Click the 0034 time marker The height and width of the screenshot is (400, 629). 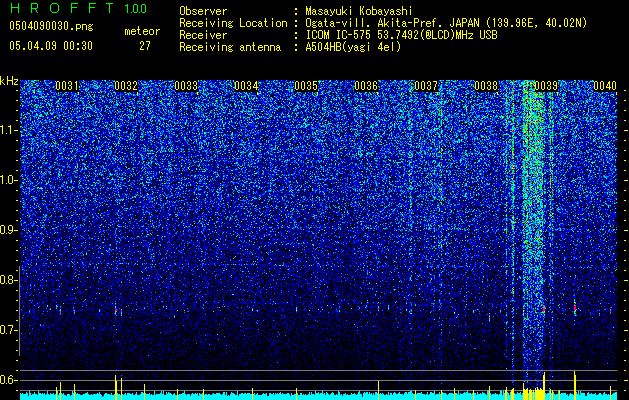coord(246,86)
